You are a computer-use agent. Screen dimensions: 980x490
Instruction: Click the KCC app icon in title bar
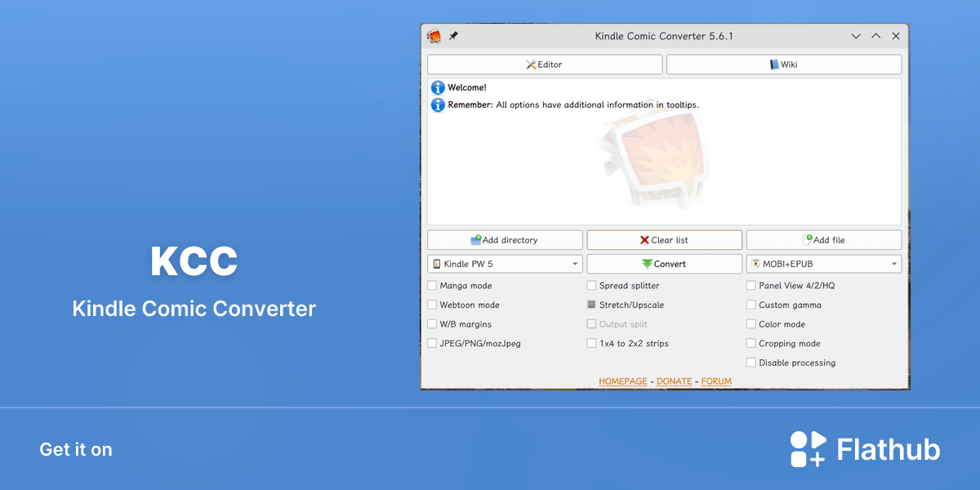click(x=434, y=36)
